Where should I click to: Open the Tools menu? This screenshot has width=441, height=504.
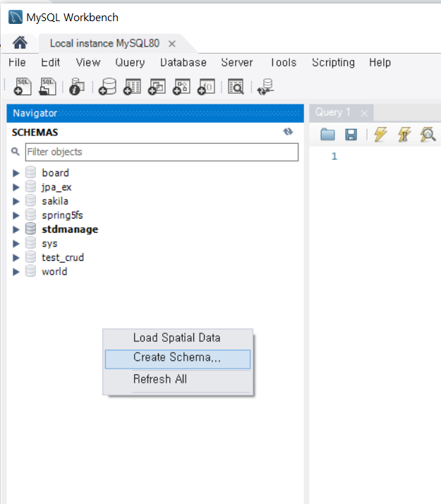(x=283, y=62)
